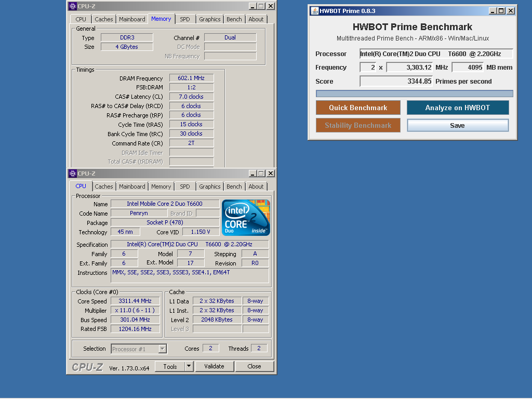Click the Core VID value 1.150 V
The height and width of the screenshot is (399, 532).
[x=200, y=232]
